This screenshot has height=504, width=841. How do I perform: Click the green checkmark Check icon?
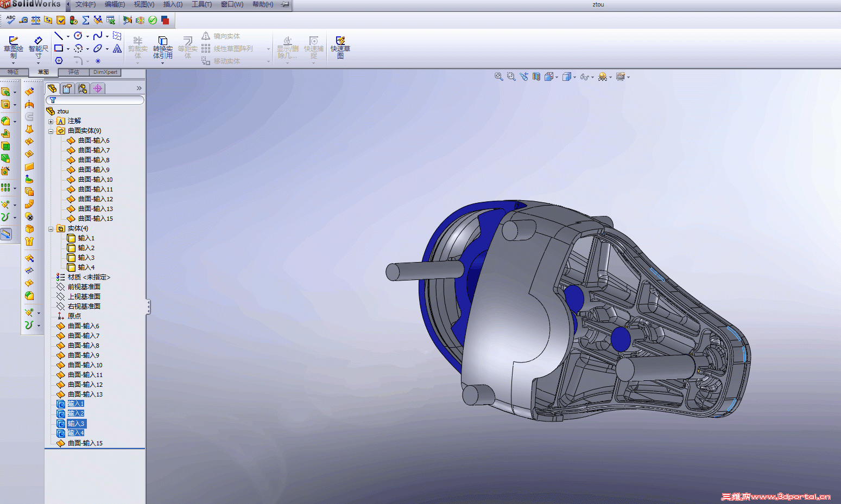pos(153,20)
